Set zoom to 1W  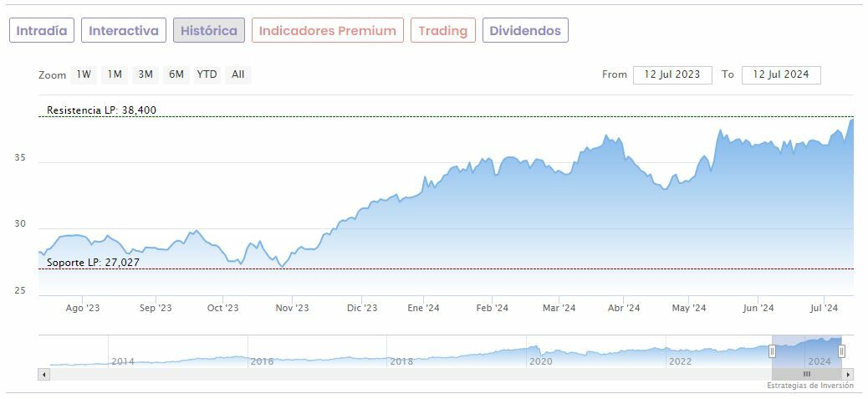(x=84, y=74)
